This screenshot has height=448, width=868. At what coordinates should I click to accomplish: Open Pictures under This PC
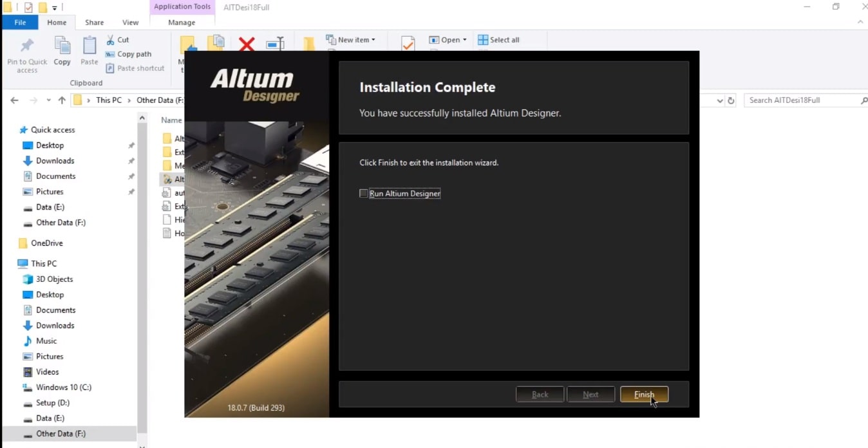(x=50, y=357)
